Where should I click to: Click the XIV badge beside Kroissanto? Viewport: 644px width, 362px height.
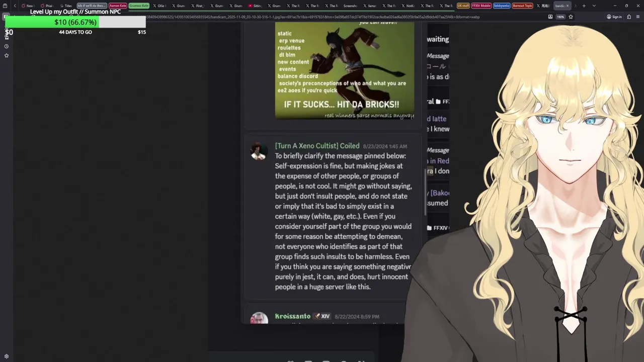click(321, 316)
